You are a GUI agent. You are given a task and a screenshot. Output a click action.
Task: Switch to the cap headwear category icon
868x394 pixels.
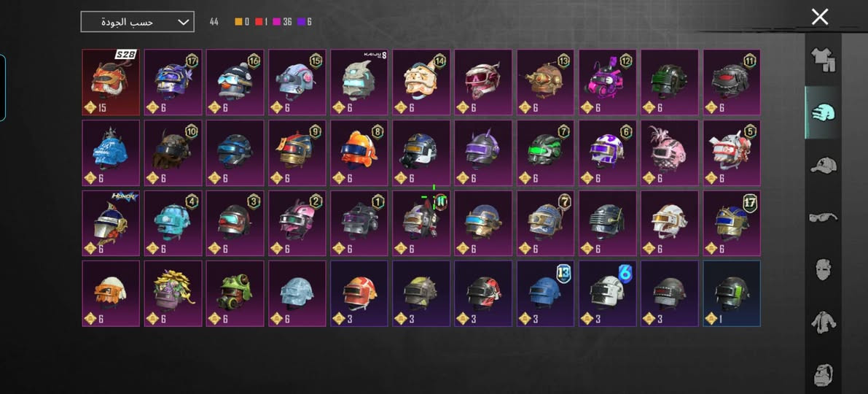tap(824, 165)
